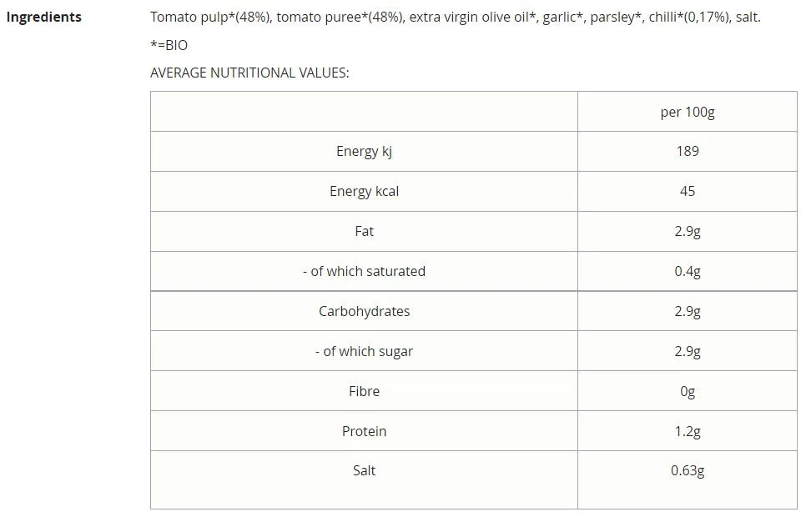Click the Fibre row label
The height and width of the screenshot is (532, 811).
click(x=364, y=391)
